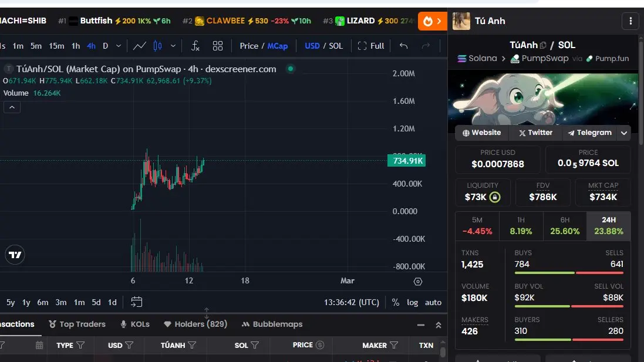Set chart currency to USD
The image size is (644, 362).
pos(312,46)
